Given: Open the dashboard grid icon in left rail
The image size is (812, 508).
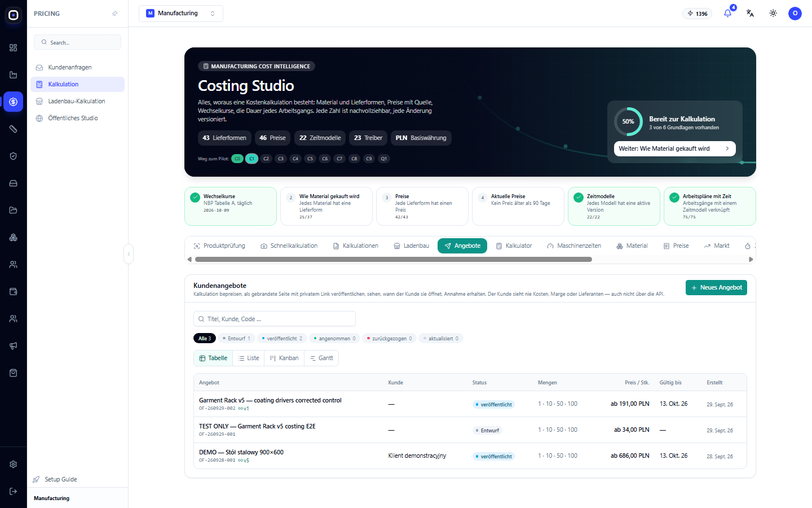Looking at the screenshot, I should tap(14, 48).
